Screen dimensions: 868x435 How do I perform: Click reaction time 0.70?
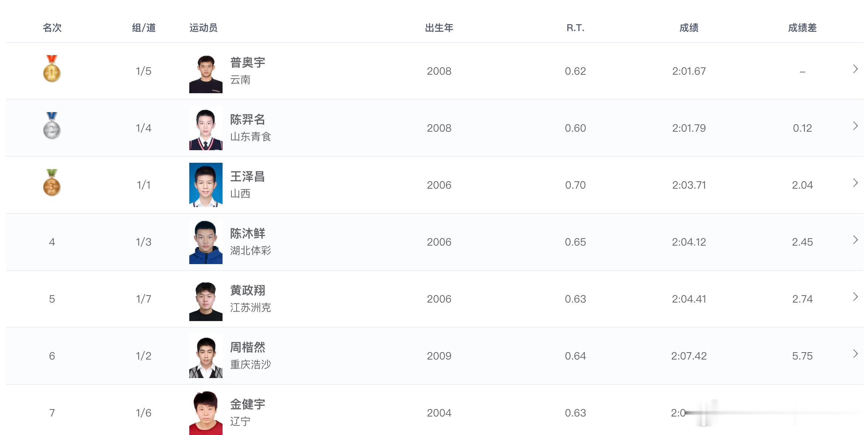(x=576, y=185)
